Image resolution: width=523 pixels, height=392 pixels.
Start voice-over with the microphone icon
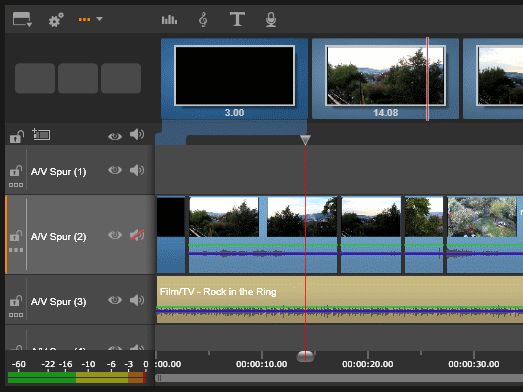271,19
